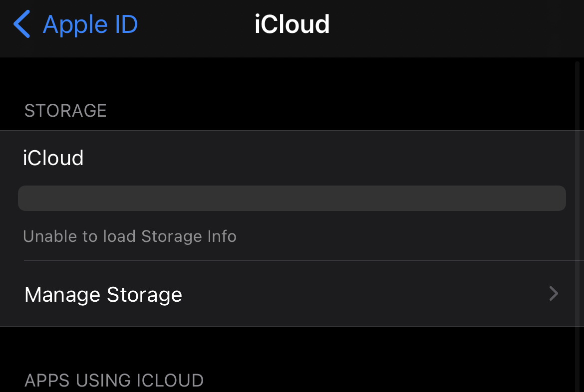
Task: Click the APPS USING ICLOUD section header
Action: coord(114,381)
